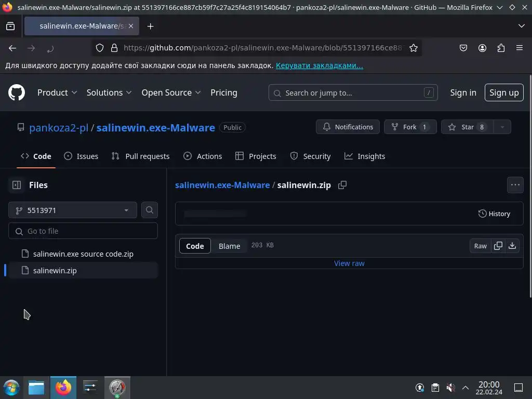The image size is (532, 399).
Task: Collapse the file tree panel icon
Action: (16, 185)
